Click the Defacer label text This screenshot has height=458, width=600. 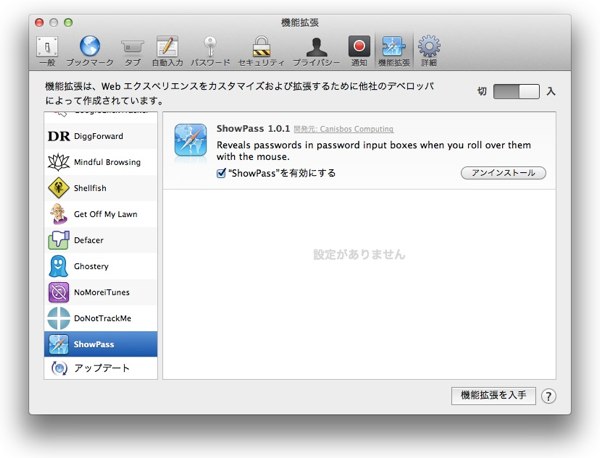[x=88, y=240]
